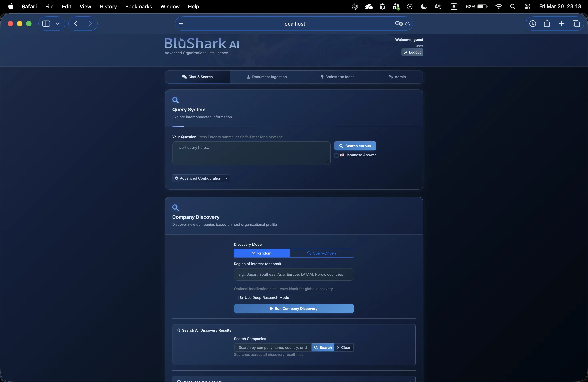Open the Bookmarks menu
This screenshot has width=588, height=382.
tap(139, 6)
